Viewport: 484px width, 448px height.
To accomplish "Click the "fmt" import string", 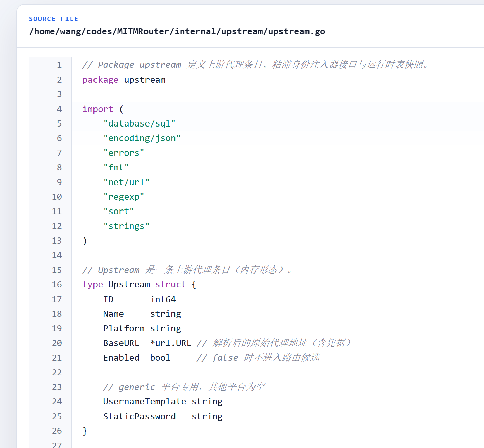I will tap(116, 167).
